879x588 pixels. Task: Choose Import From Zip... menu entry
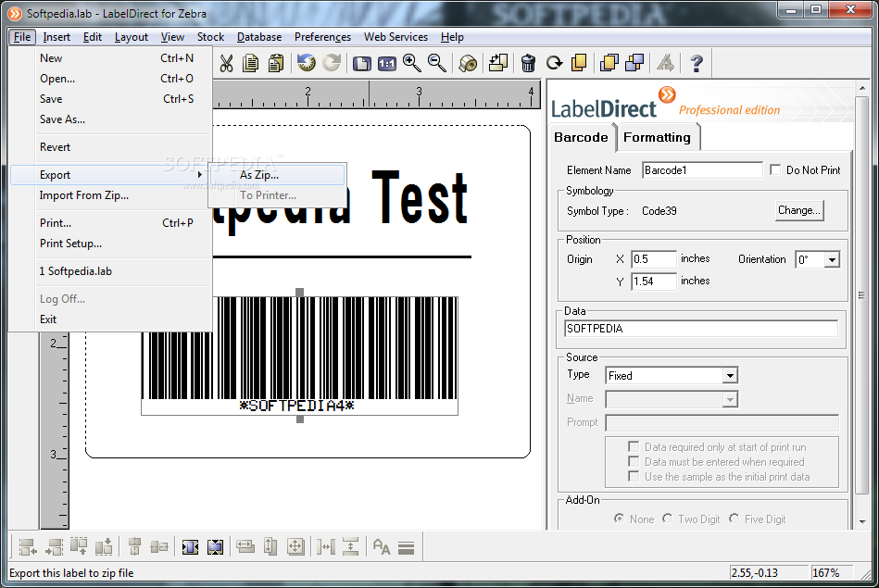point(111,195)
